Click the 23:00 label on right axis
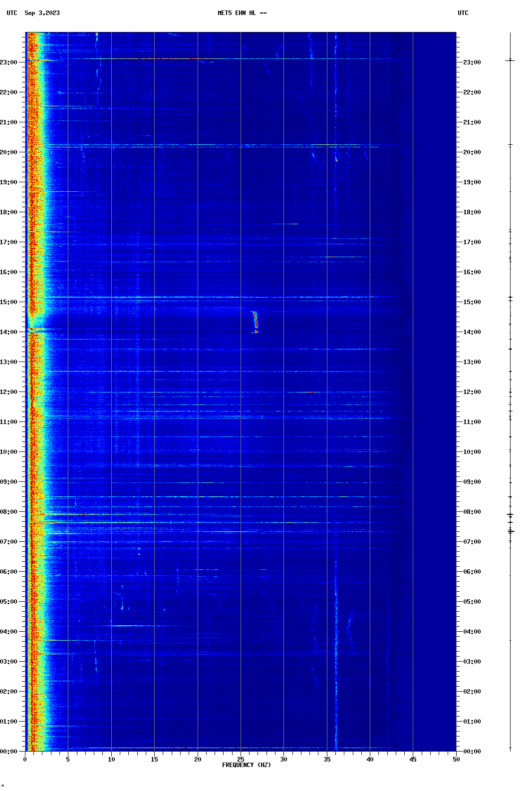 pos(472,62)
